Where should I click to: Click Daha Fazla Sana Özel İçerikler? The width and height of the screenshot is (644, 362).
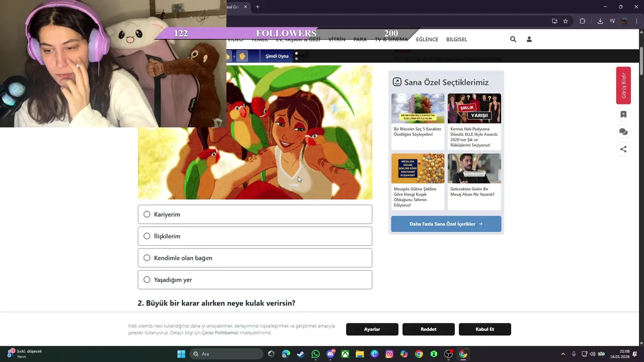(x=446, y=224)
